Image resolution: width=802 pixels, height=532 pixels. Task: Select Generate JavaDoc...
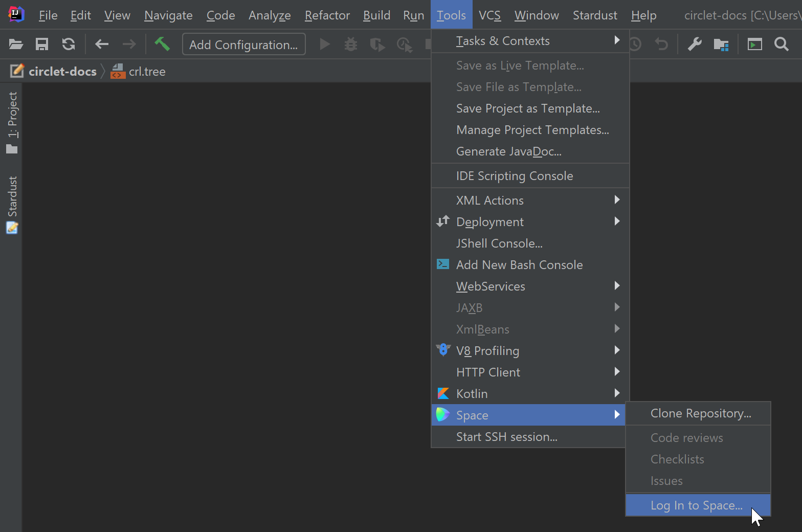point(530,151)
